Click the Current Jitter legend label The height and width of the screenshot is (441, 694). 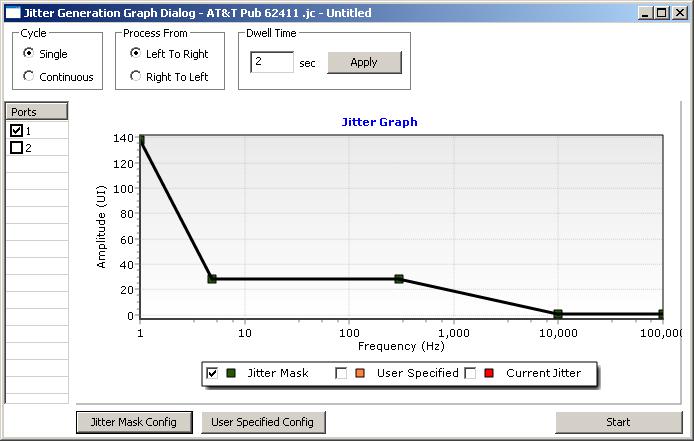pos(544,373)
